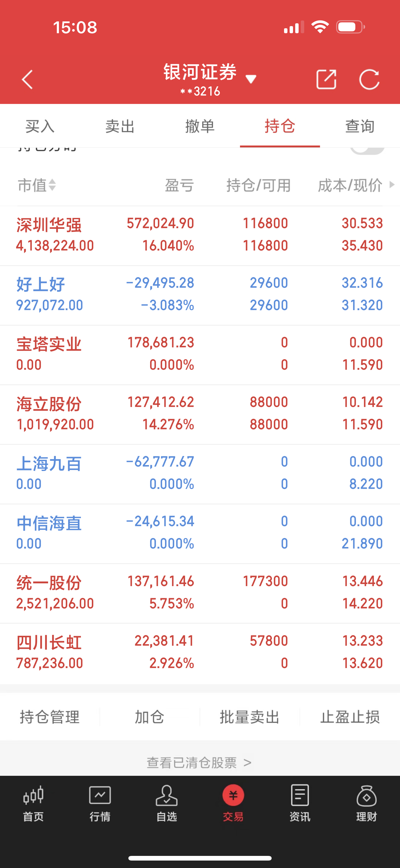Image resolution: width=400 pixels, height=868 pixels.
Task: Select the 深圳华强 holding row
Action: coord(200,235)
